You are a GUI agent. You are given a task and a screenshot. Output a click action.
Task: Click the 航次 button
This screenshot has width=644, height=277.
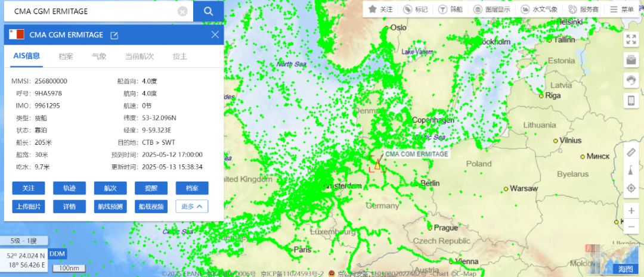coord(110,188)
